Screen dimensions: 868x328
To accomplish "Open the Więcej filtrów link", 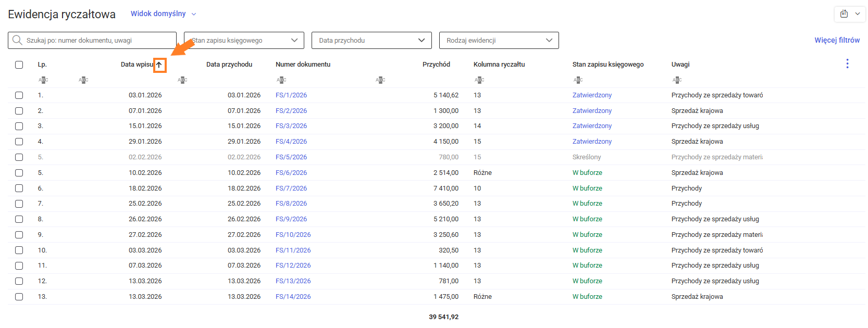I will pos(837,40).
